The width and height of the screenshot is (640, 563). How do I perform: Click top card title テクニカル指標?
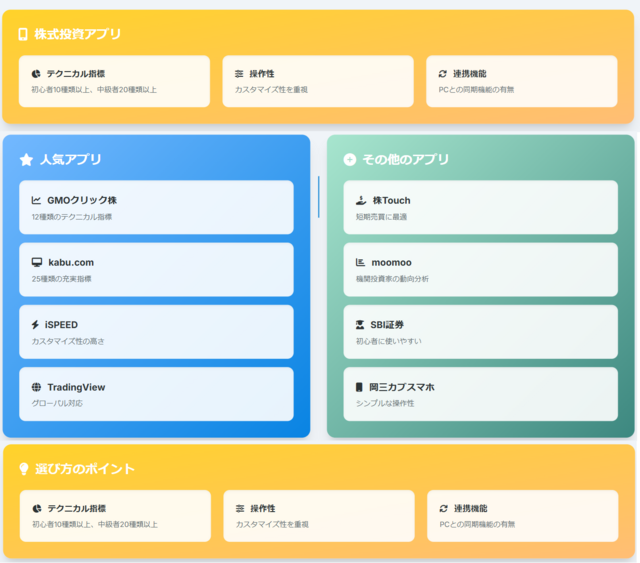76,74
